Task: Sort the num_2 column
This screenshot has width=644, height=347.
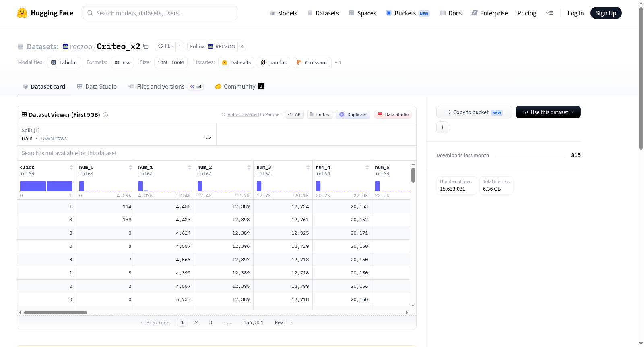Action: click(249, 167)
